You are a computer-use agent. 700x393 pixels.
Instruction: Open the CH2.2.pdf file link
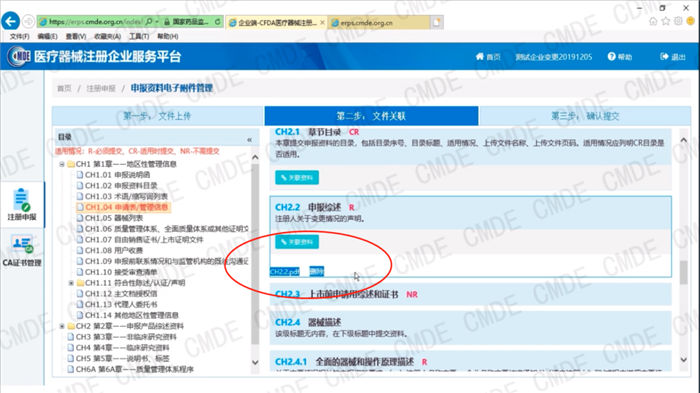[x=284, y=272]
